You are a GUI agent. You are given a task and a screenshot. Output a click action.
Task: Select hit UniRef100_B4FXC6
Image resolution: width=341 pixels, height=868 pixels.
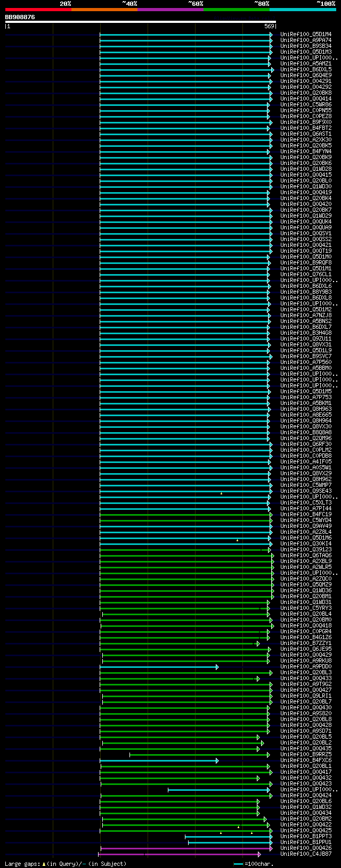pos(306,760)
